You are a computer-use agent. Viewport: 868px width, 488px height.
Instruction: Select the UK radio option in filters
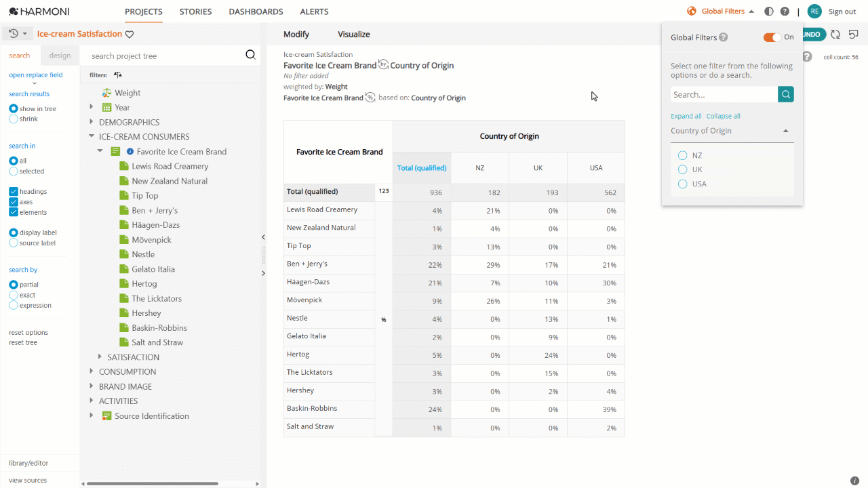(x=683, y=169)
